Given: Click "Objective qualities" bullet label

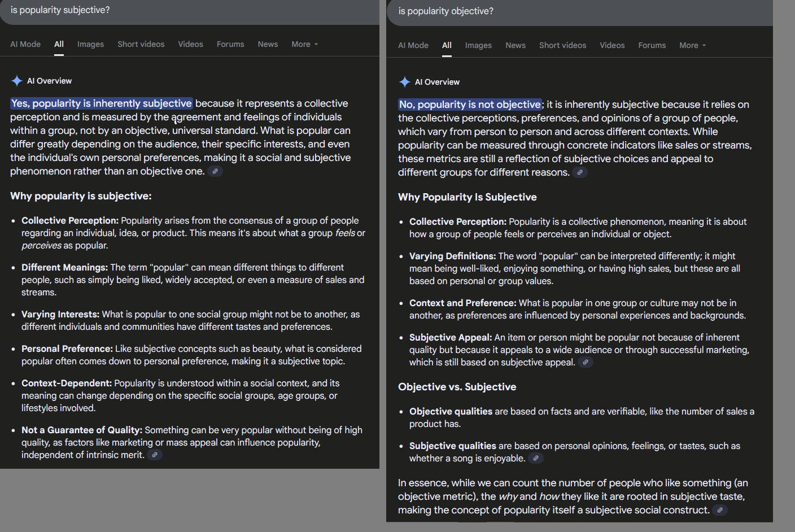Looking at the screenshot, I should 451,411.
